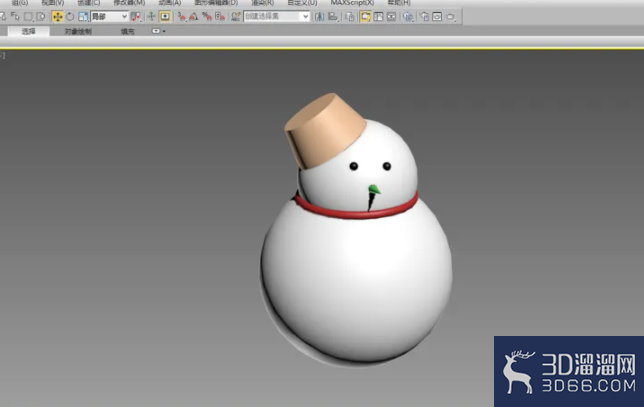This screenshot has width=644, height=407.
Task: Open the 自定义(U) menu
Action: [302, 2]
